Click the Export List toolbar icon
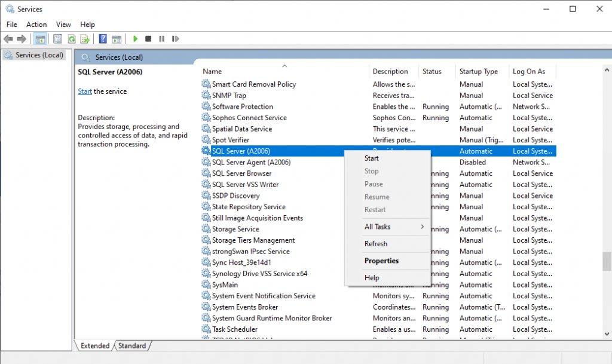 coord(85,39)
